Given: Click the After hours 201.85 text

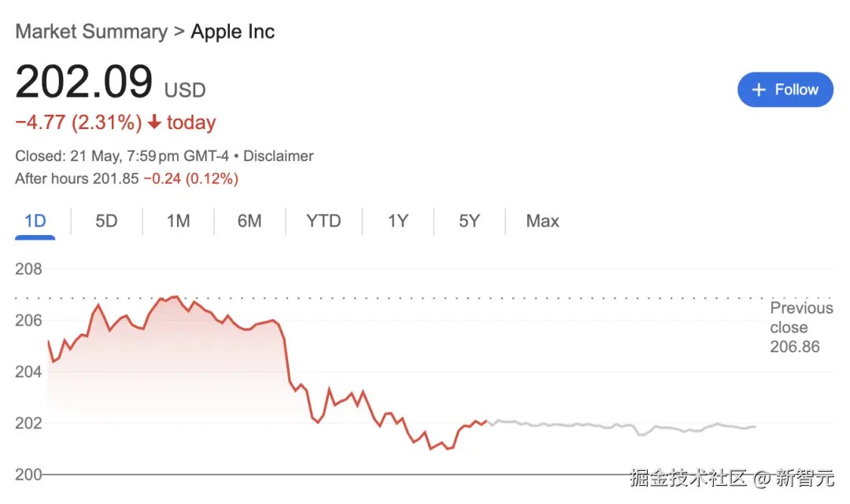Looking at the screenshot, I should tap(76, 178).
